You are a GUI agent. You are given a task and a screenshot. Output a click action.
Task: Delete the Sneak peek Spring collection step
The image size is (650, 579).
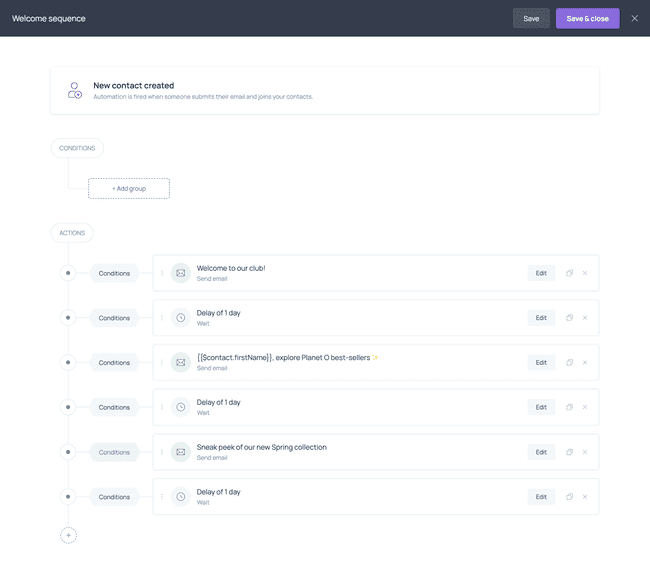point(585,452)
